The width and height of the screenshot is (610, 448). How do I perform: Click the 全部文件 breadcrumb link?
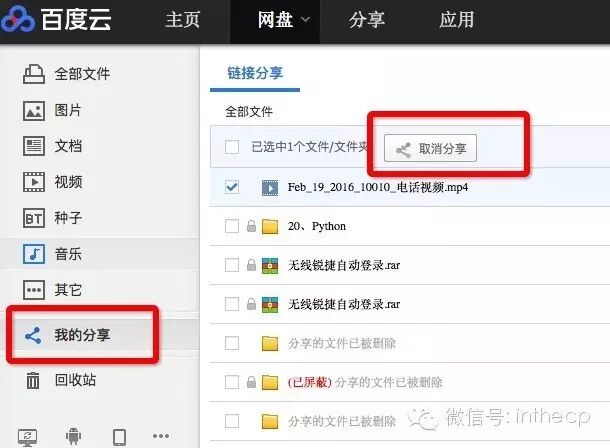tap(249, 112)
